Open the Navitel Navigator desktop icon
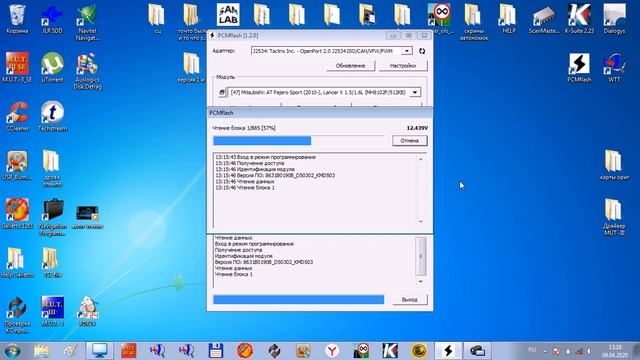Image resolution: width=640 pixels, height=360 pixels. (x=87, y=22)
